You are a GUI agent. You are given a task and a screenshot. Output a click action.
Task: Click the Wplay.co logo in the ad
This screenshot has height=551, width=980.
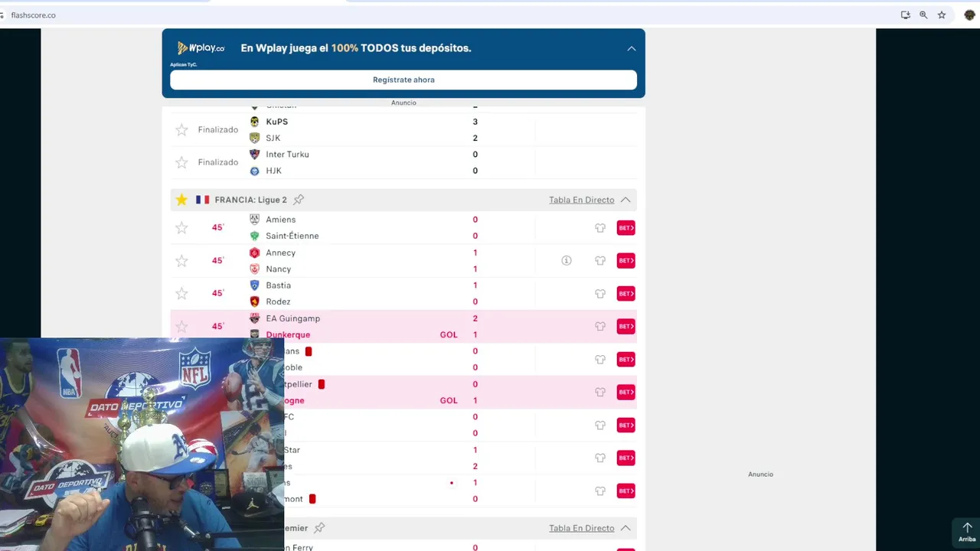coord(201,48)
